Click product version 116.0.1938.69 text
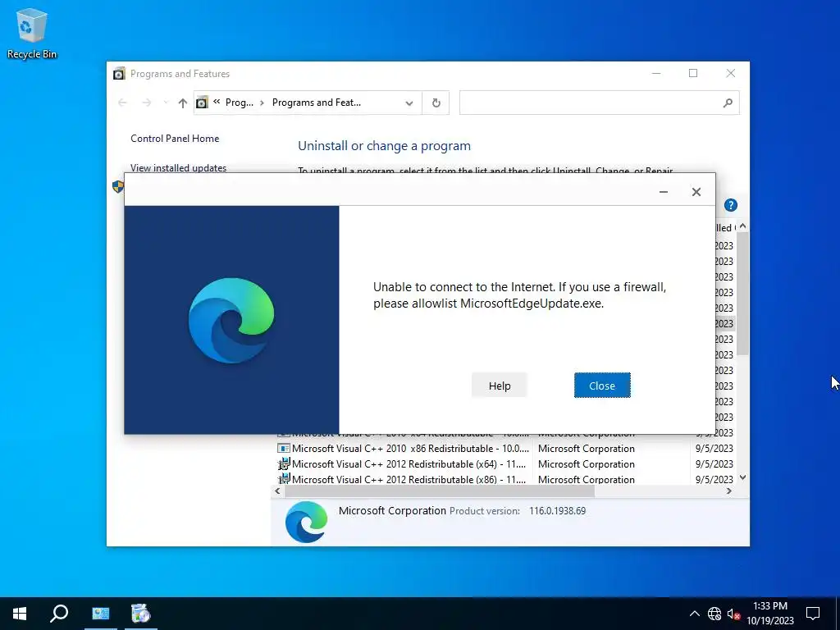 (557, 511)
